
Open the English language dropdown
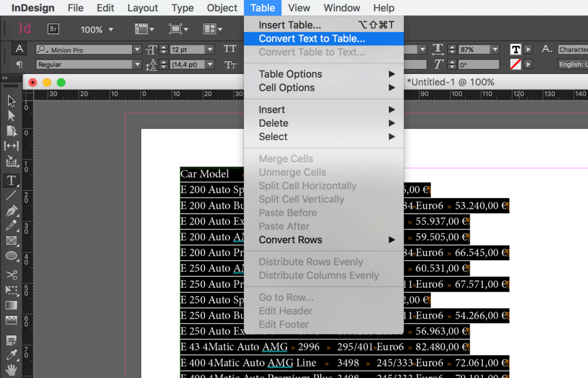click(572, 64)
